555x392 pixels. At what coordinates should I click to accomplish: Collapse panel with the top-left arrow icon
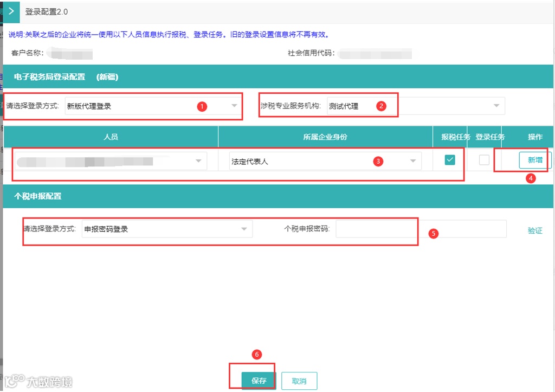coord(11,11)
